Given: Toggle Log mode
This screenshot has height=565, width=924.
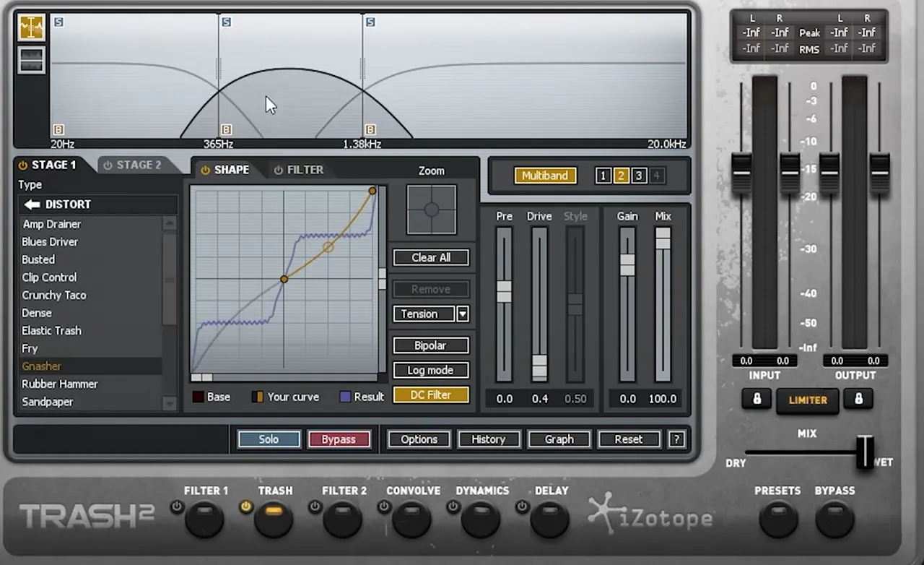Looking at the screenshot, I should (431, 370).
